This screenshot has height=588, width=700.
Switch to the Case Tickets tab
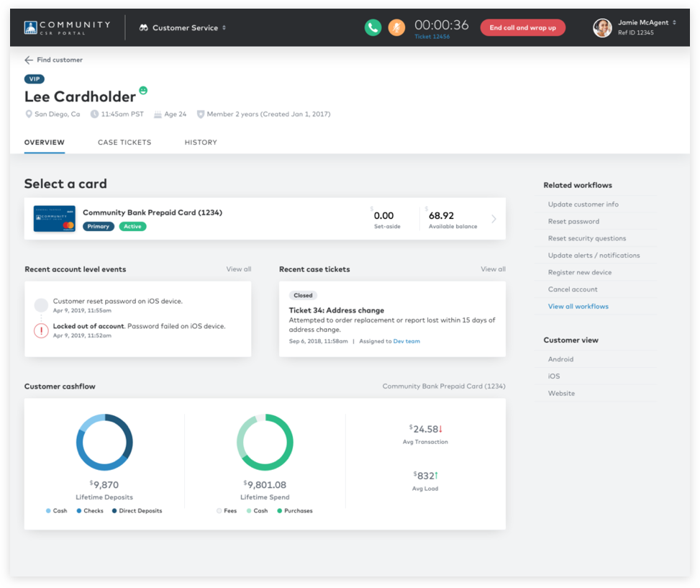[124, 143]
